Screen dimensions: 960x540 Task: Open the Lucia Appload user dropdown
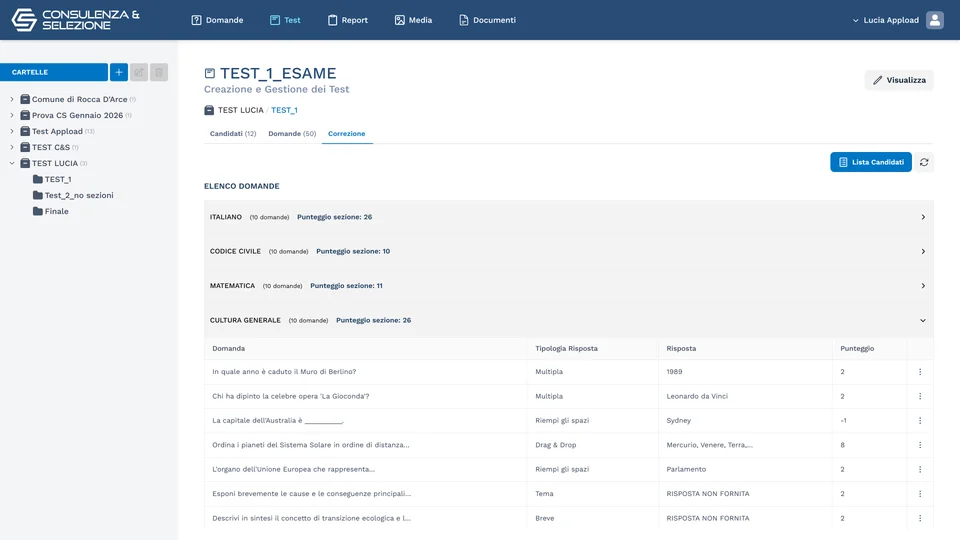tap(885, 20)
